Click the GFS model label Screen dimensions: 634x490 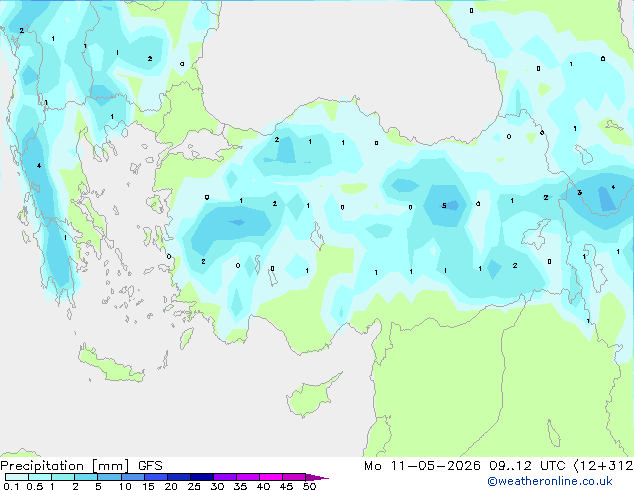pyautogui.click(x=150, y=466)
